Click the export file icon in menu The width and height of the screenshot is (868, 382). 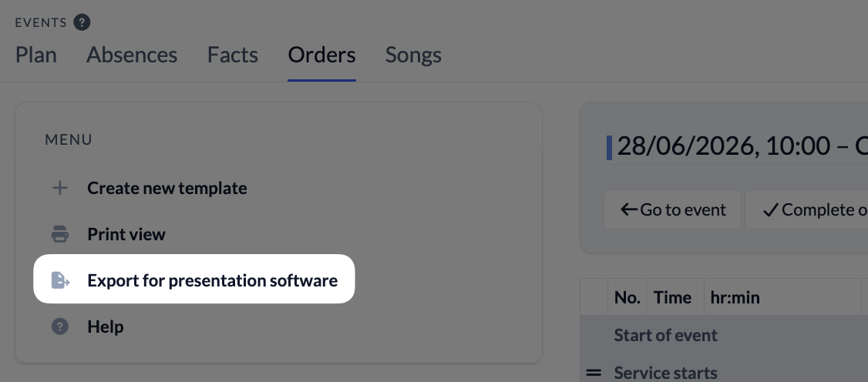point(60,280)
